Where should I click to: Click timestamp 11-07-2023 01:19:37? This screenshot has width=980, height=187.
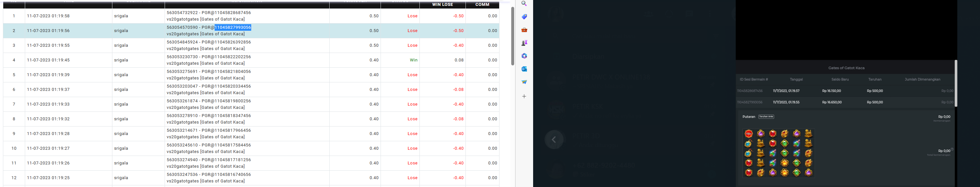tap(48, 90)
